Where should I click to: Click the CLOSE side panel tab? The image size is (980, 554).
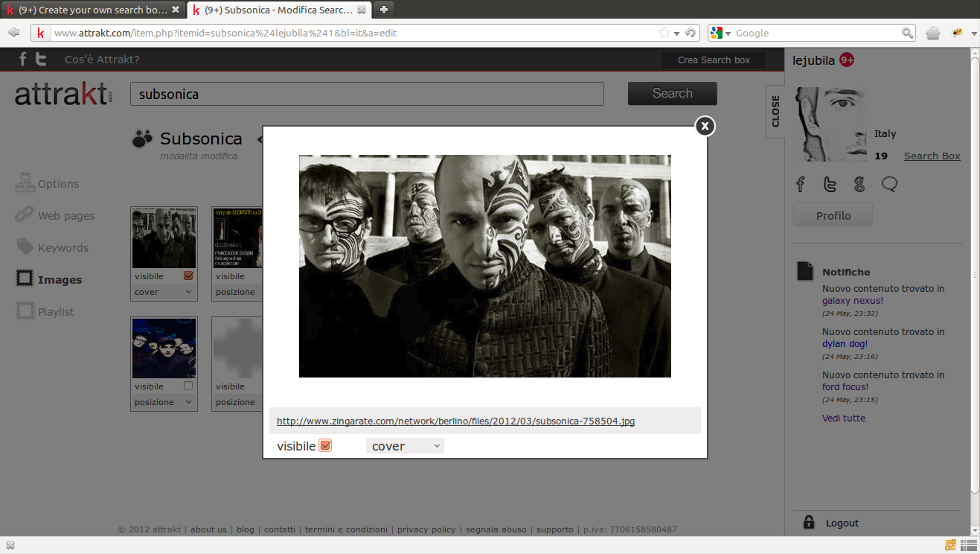[775, 111]
